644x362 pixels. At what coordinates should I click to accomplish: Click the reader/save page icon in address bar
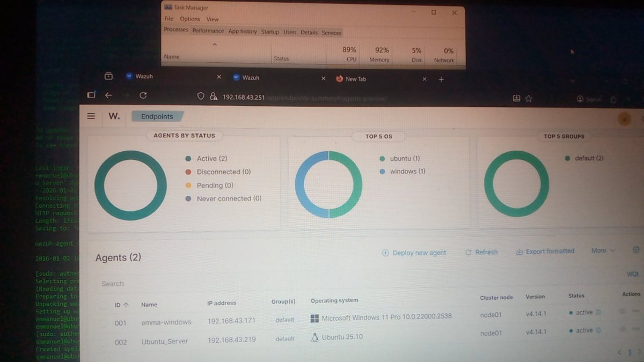(x=516, y=98)
